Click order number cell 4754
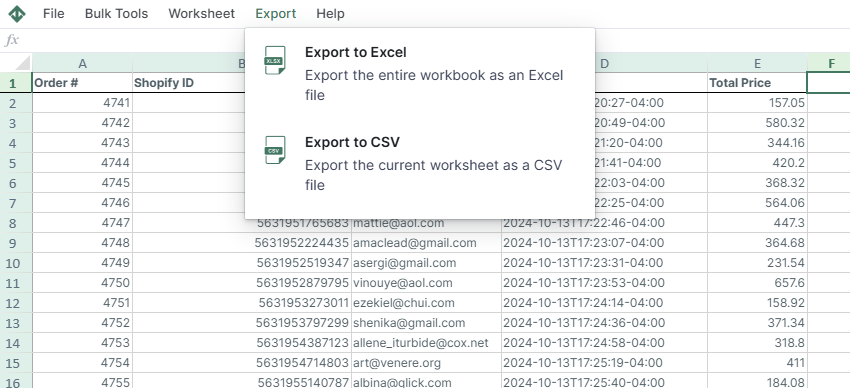This screenshot has width=850, height=388. (x=82, y=364)
